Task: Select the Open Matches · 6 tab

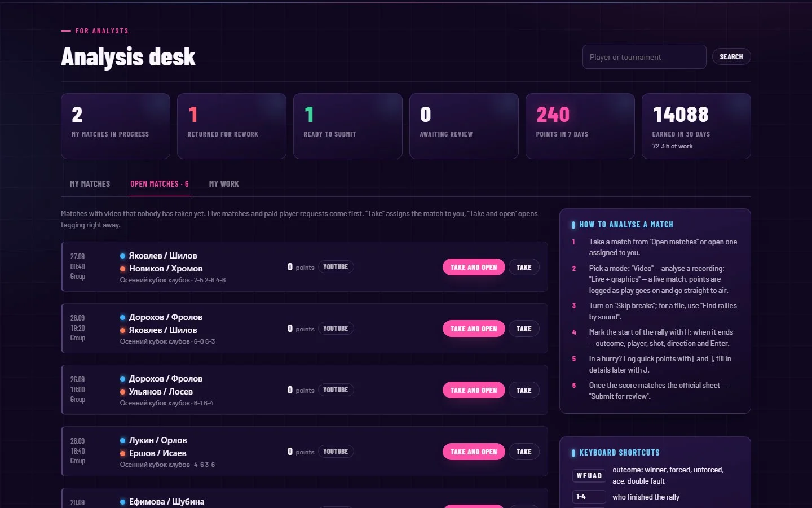Action: (x=160, y=184)
